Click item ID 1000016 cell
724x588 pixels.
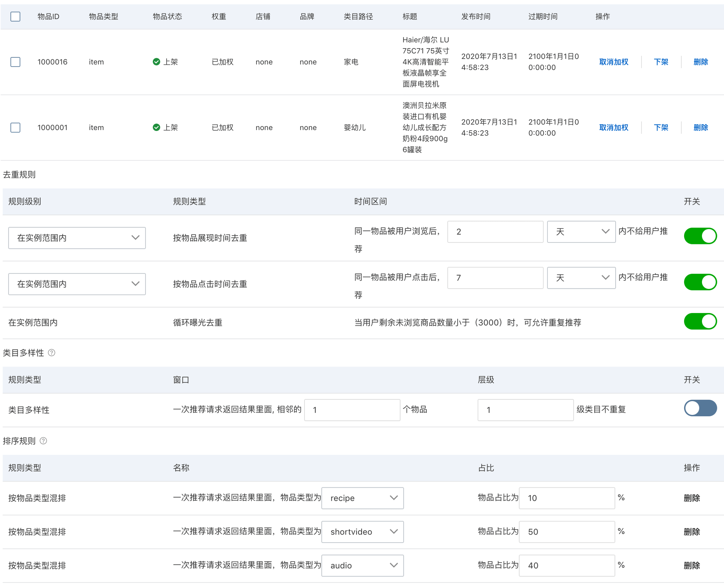pyautogui.click(x=52, y=62)
